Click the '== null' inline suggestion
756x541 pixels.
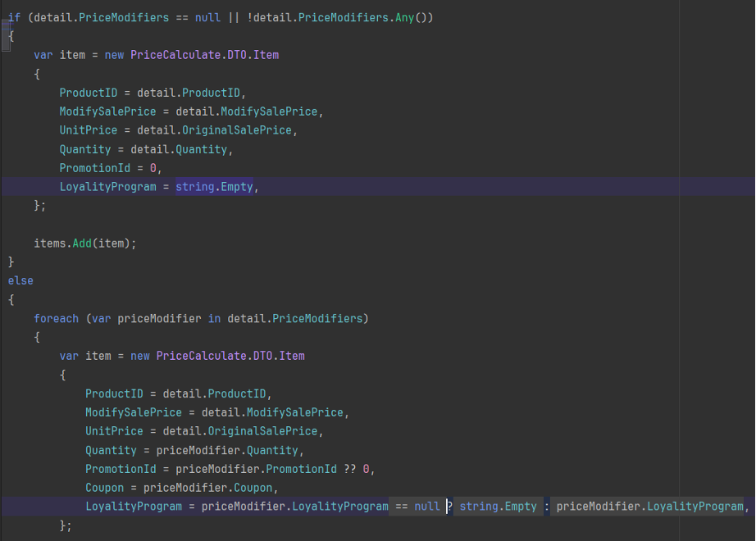(417, 507)
